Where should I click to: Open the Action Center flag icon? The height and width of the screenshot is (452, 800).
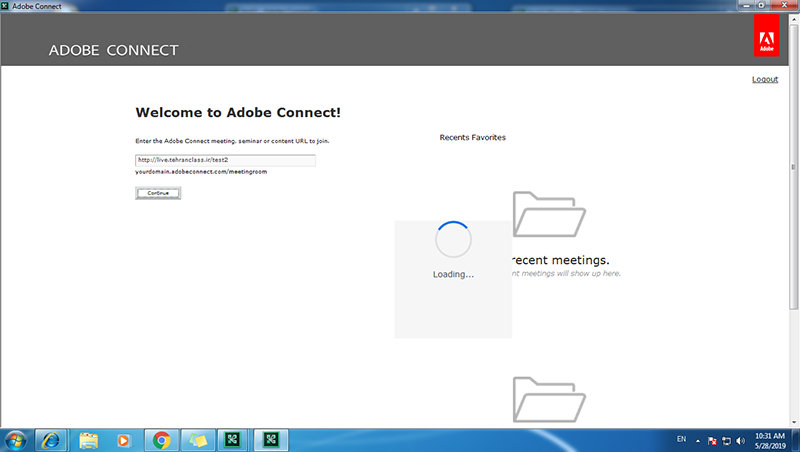(x=712, y=440)
